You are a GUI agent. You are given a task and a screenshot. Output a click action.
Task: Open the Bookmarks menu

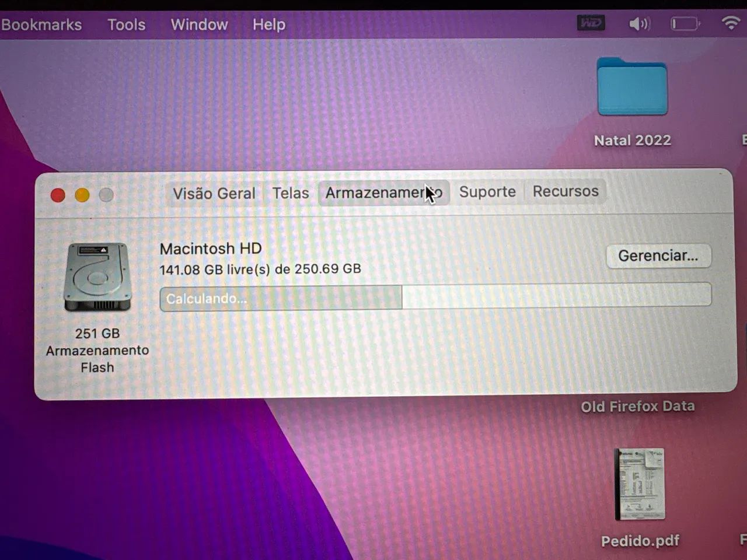(41, 24)
